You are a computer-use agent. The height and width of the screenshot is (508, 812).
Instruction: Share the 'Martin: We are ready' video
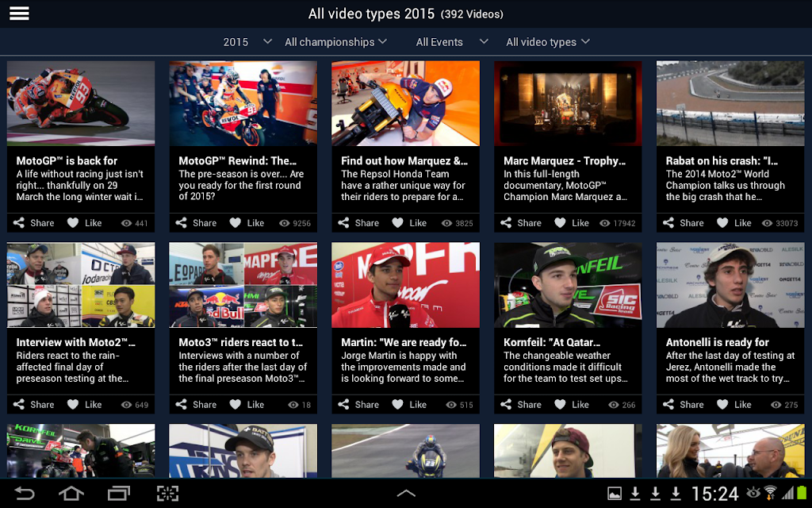[358, 404]
